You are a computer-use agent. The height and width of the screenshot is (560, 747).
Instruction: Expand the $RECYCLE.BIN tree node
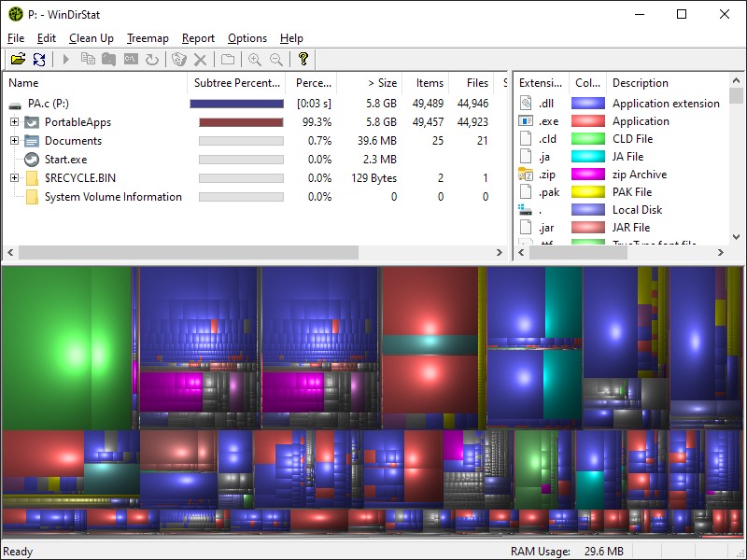[x=15, y=178]
